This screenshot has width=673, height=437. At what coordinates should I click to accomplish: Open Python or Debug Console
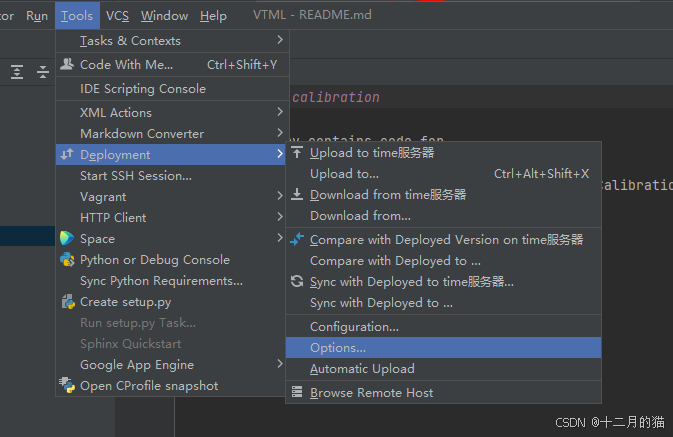[171, 260]
